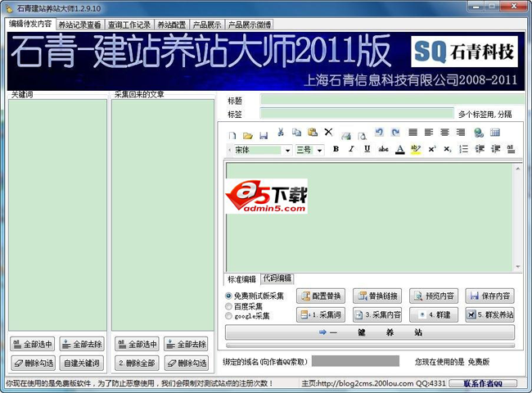Click 4.群建 button
The height and width of the screenshot is (393, 532).
[434, 315]
